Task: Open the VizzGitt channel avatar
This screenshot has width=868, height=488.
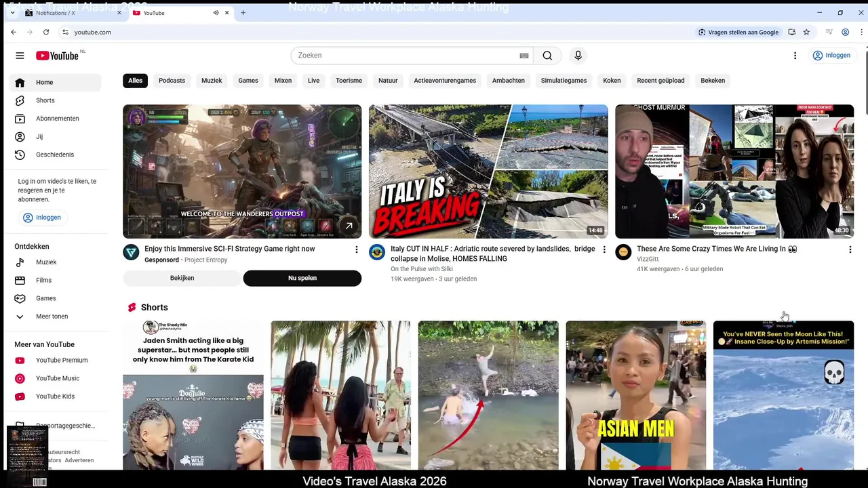Action: pyautogui.click(x=623, y=252)
